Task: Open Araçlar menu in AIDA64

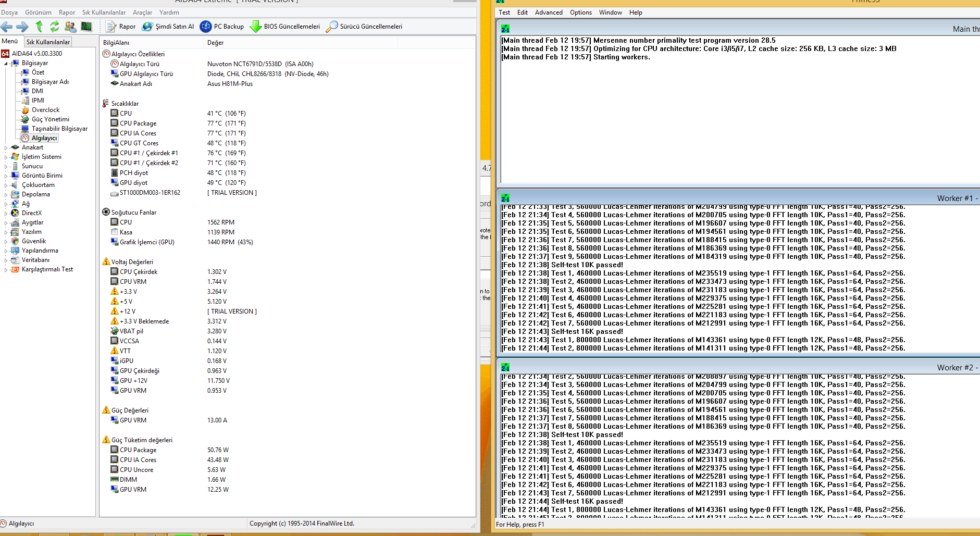Action: (x=142, y=13)
